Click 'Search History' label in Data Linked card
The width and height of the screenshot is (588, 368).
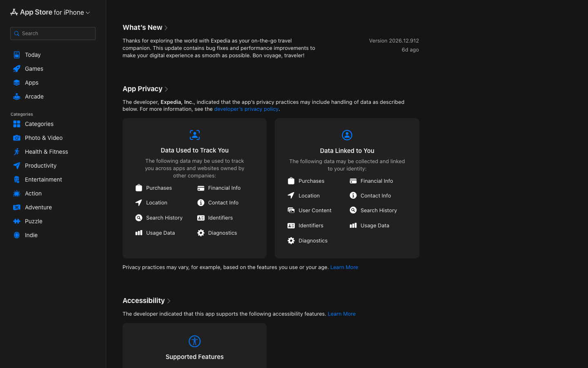(x=379, y=211)
